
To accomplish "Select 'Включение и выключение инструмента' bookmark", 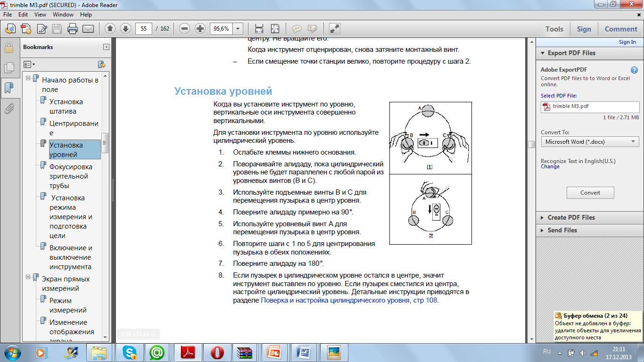I will point(71,257).
